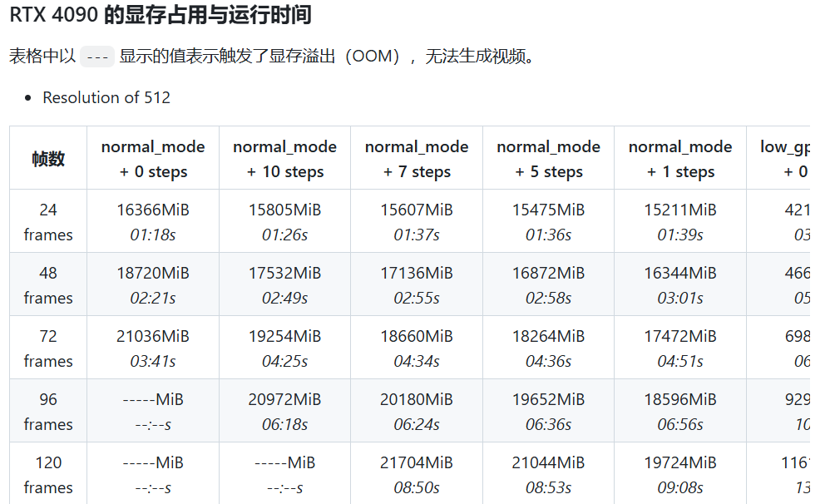Click the cell '21704MiB 08:50s'

[x=417, y=473]
